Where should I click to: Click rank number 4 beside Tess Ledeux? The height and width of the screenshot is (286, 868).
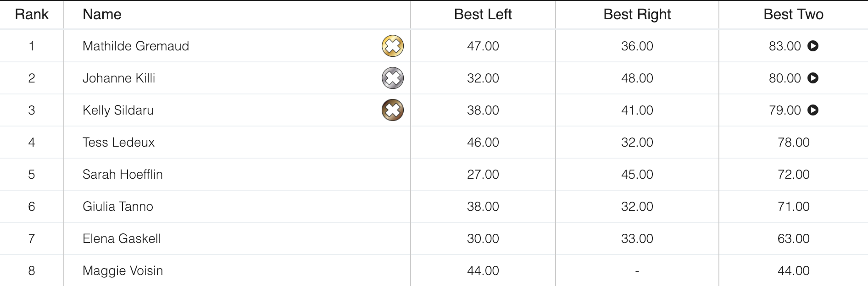32,142
